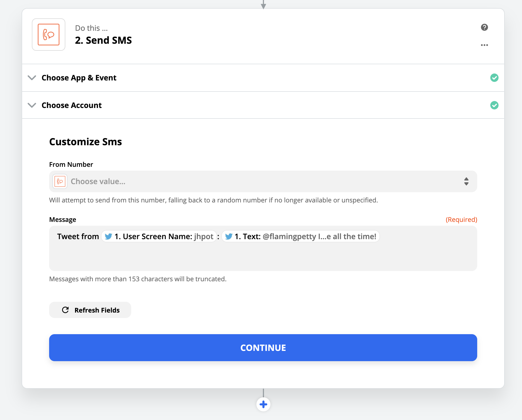Click the 'Do this ...' label

[91, 28]
